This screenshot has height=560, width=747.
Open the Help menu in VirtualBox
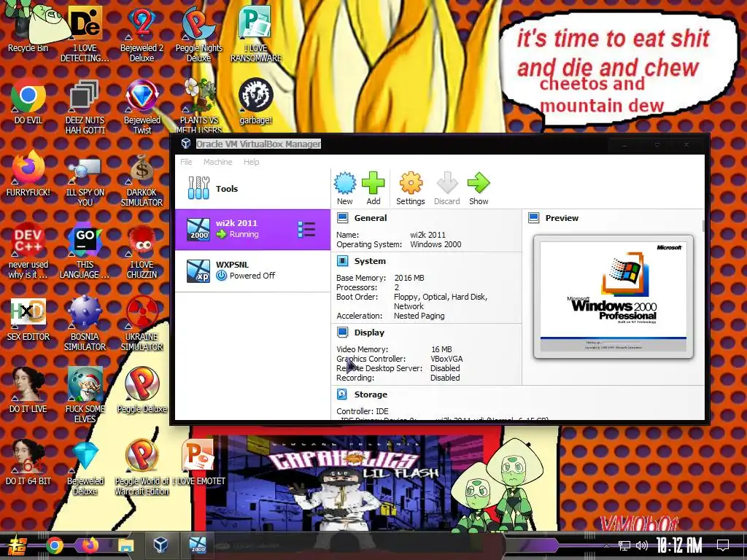(252, 162)
